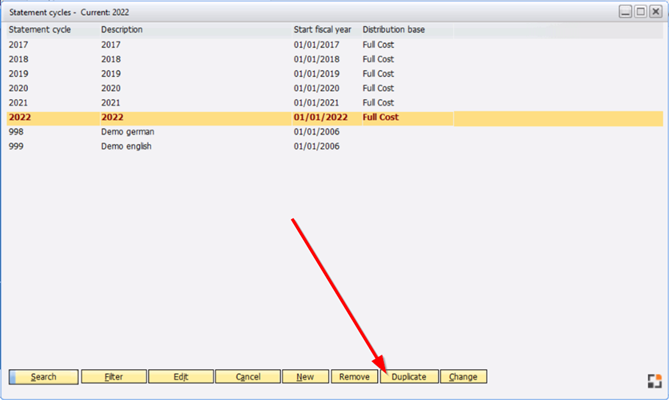Screen dimensions: 669x400
Task: Click the Distribution base column header
Action: click(393, 30)
